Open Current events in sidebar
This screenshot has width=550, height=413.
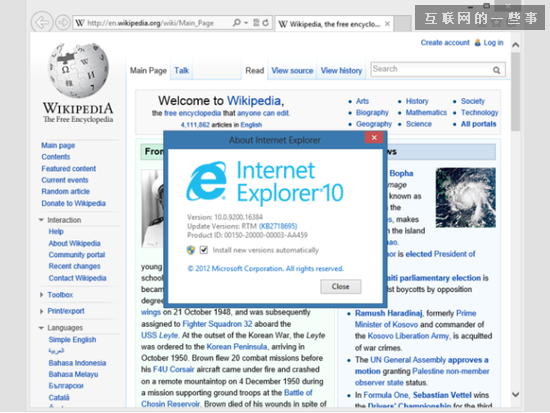65,180
